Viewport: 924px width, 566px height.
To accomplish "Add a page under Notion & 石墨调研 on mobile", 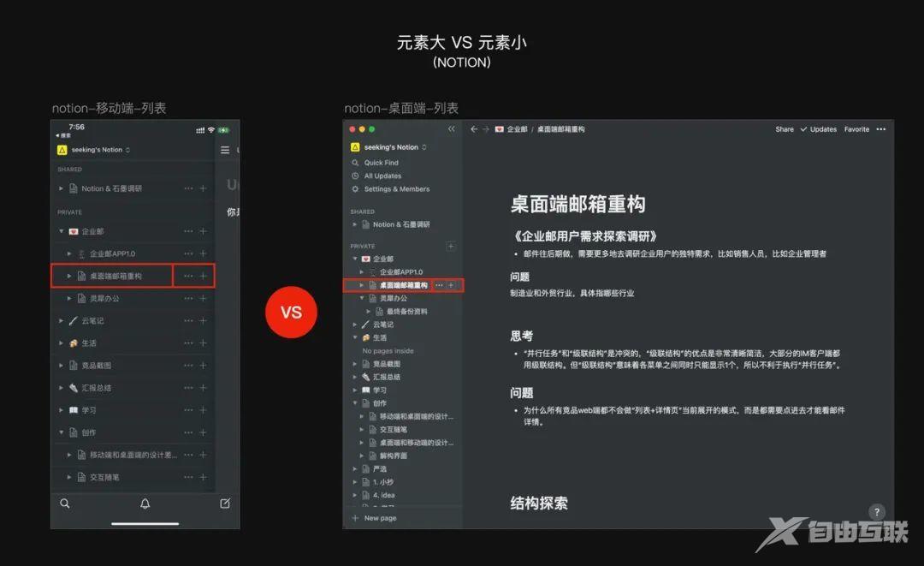I will pyautogui.click(x=203, y=188).
